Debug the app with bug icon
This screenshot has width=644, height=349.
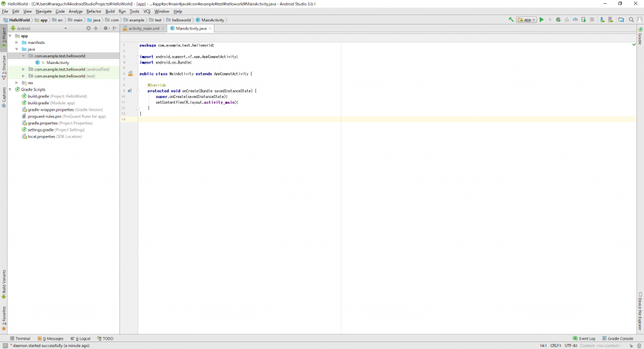tap(558, 19)
